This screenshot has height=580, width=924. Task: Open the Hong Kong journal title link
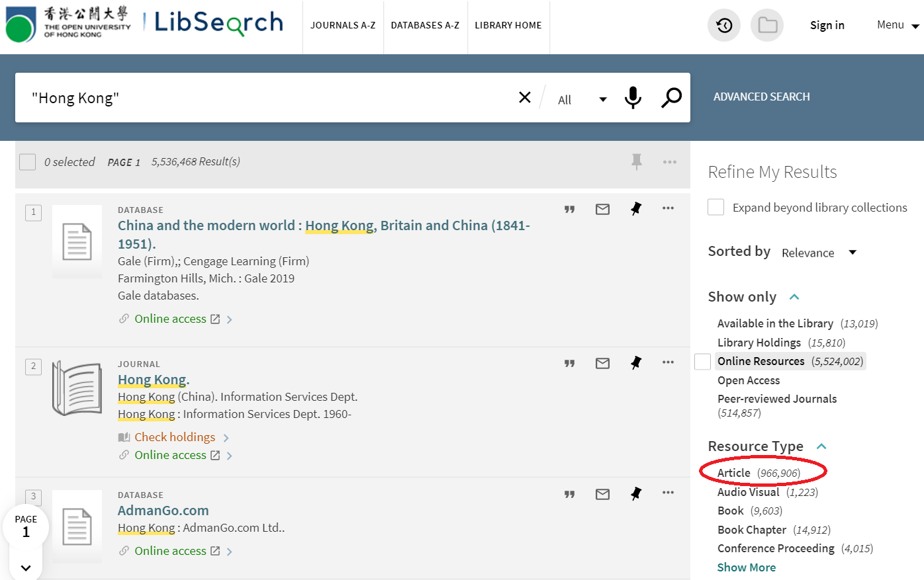click(154, 380)
